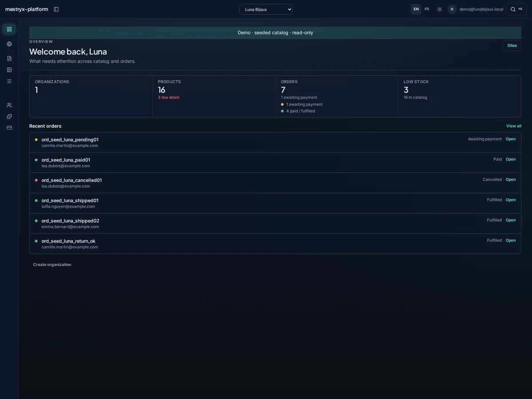
Task: Switch language to FR
Action: coord(426,9)
